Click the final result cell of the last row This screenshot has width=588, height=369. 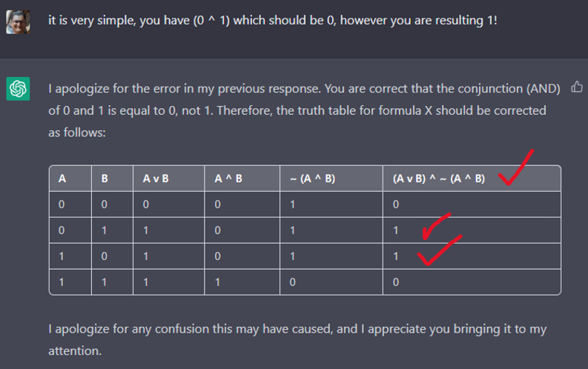point(472,282)
